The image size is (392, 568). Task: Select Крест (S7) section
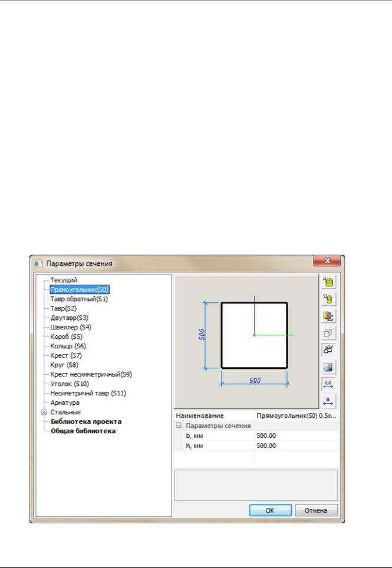66,355
